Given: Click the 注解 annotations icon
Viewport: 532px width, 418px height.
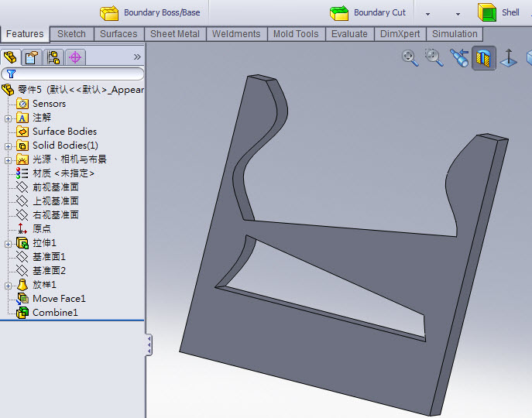Looking at the screenshot, I should point(22,118).
